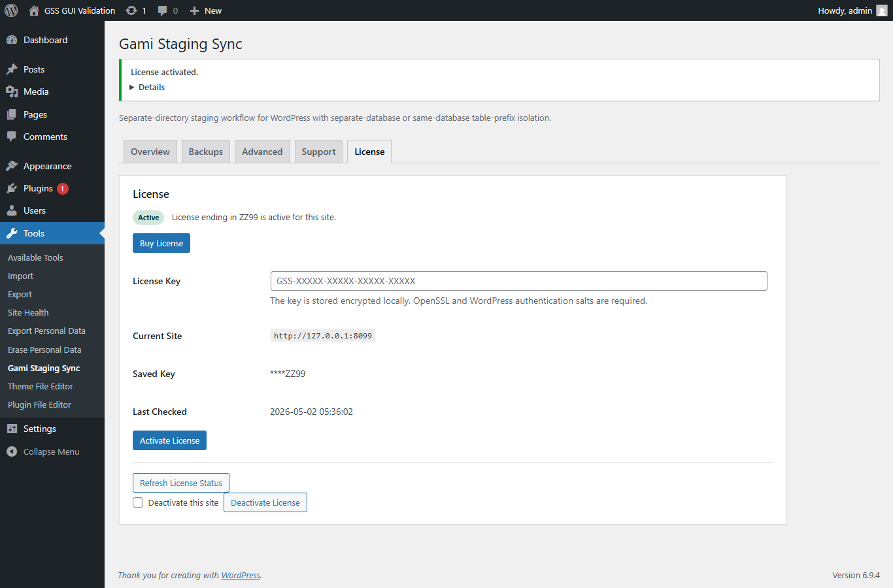The width and height of the screenshot is (893, 588).
Task: Click GSS GUI Validation site name
Action: (80, 10)
